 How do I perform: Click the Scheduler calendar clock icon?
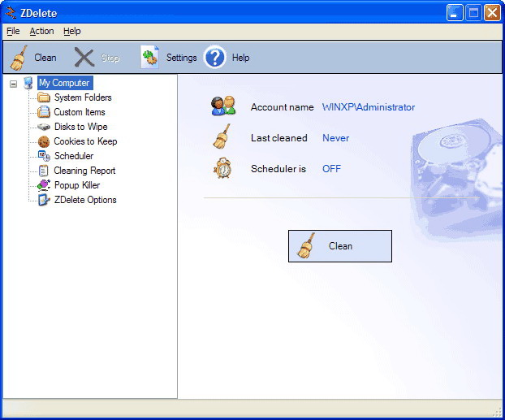coord(44,156)
